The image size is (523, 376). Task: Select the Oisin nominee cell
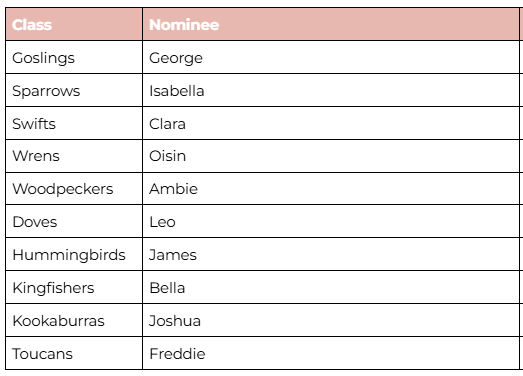point(331,156)
